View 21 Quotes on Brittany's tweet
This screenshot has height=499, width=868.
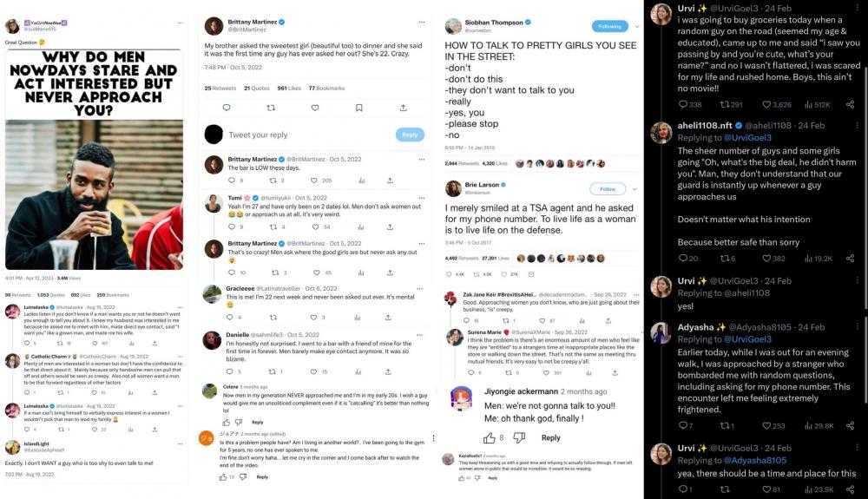[x=257, y=88]
